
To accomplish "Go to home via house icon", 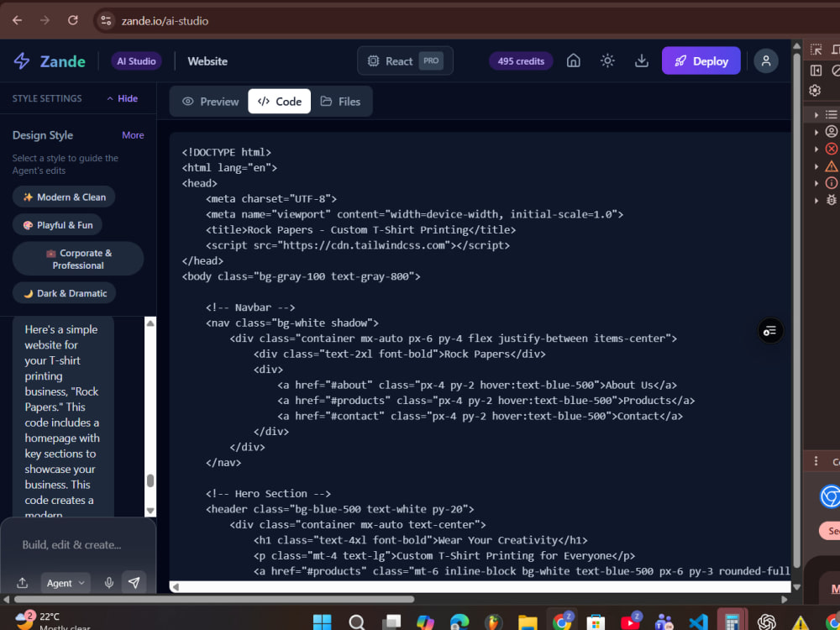I will coord(573,60).
